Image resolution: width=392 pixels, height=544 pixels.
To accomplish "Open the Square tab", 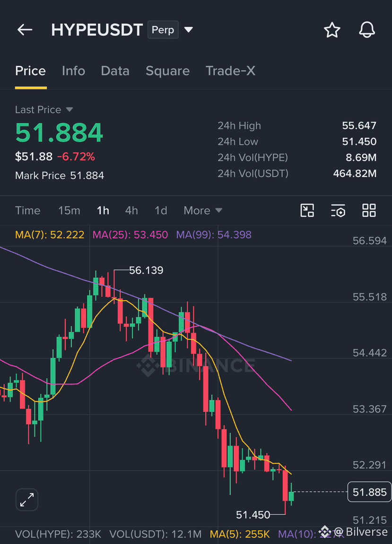I will tap(167, 71).
